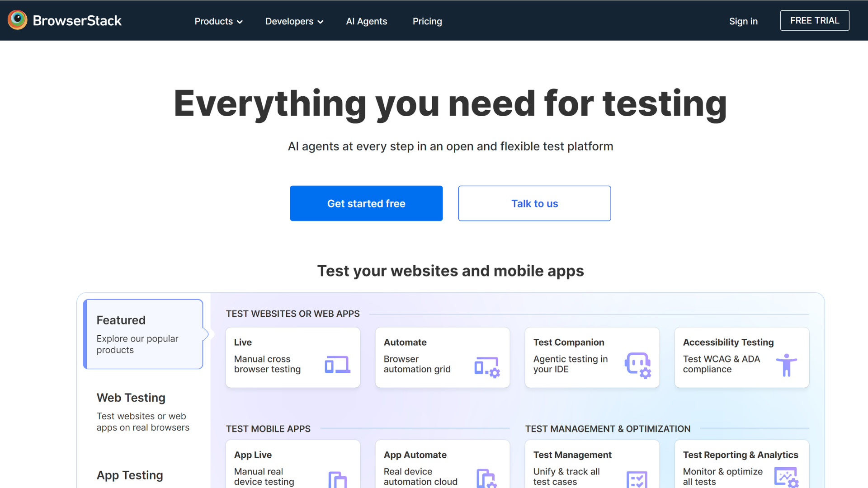Click 'Test websites or web apps on real browsers'

[x=143, y=422]
